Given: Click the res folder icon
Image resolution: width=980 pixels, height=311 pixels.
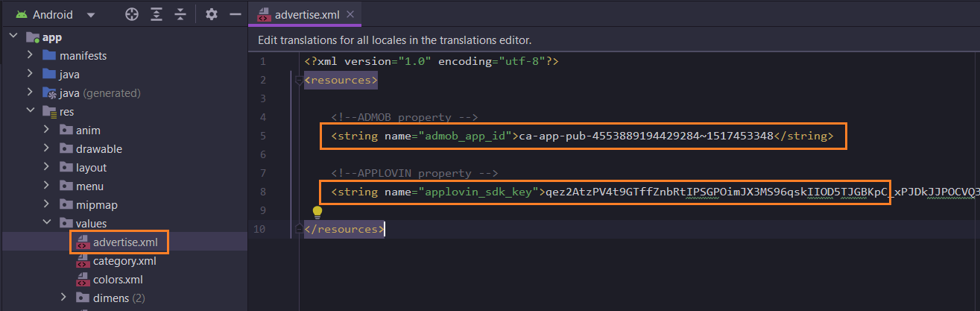Looking at the screenshot, I should point(50,111).
